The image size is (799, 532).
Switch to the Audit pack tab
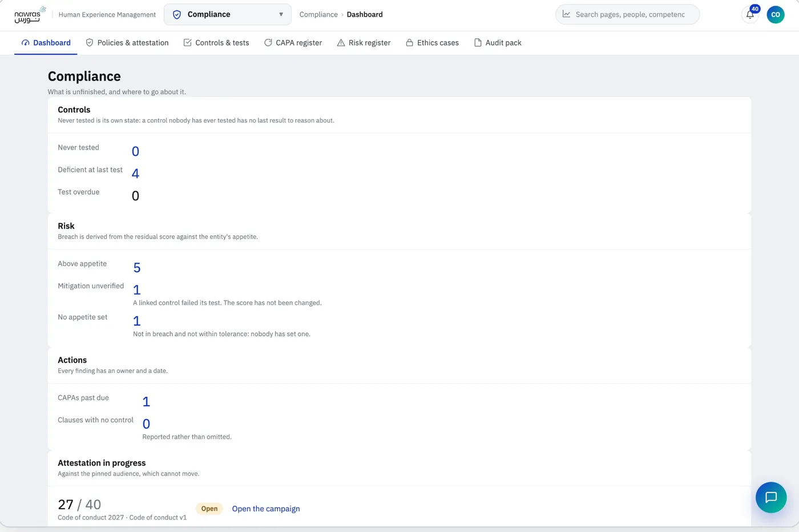(x=498, y=43)
